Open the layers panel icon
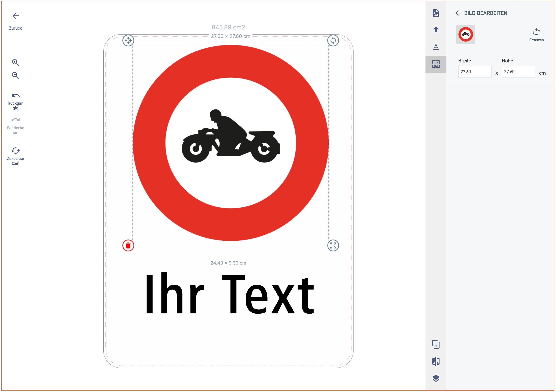Image resolution: width=556 pixels, height=392 pixels. pos(436,378)
